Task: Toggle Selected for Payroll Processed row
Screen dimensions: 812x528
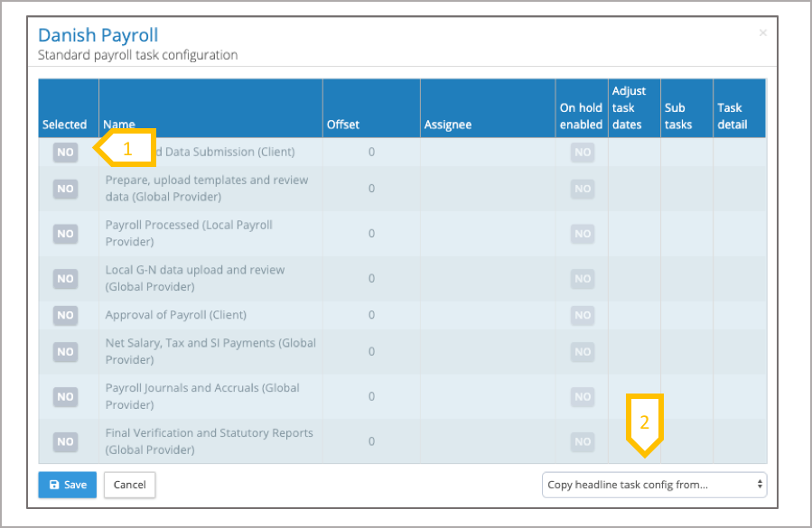Action: click(x=65, y=234)
